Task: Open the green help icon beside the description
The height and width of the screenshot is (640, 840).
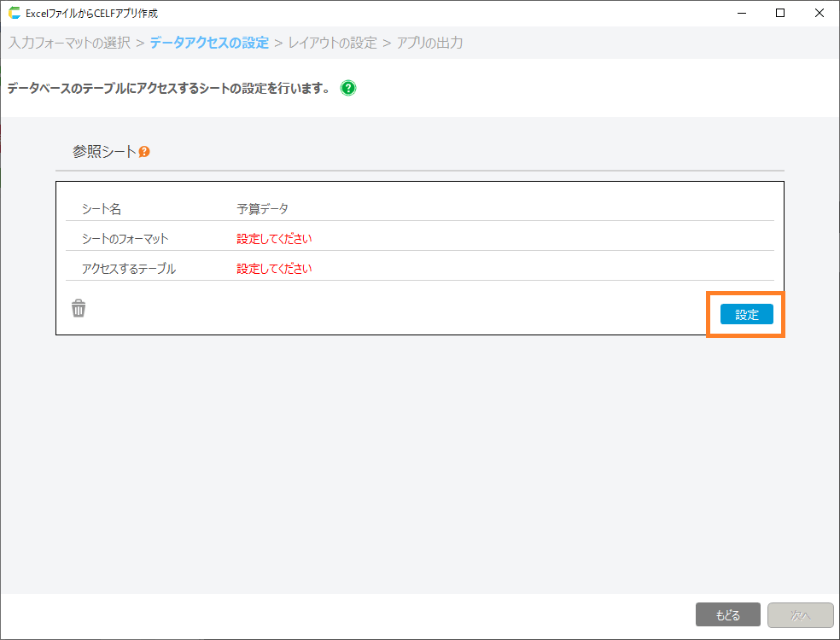Action: [x=348, y=88]
